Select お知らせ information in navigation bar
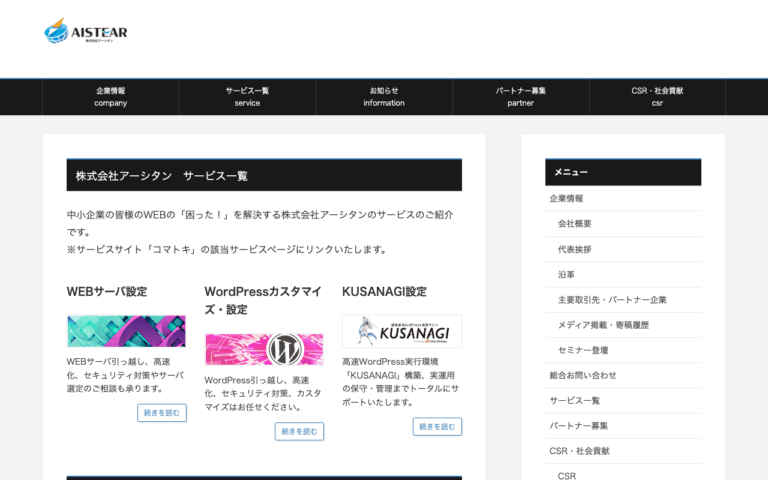768x480 pixels. click(x=384, y=97)
